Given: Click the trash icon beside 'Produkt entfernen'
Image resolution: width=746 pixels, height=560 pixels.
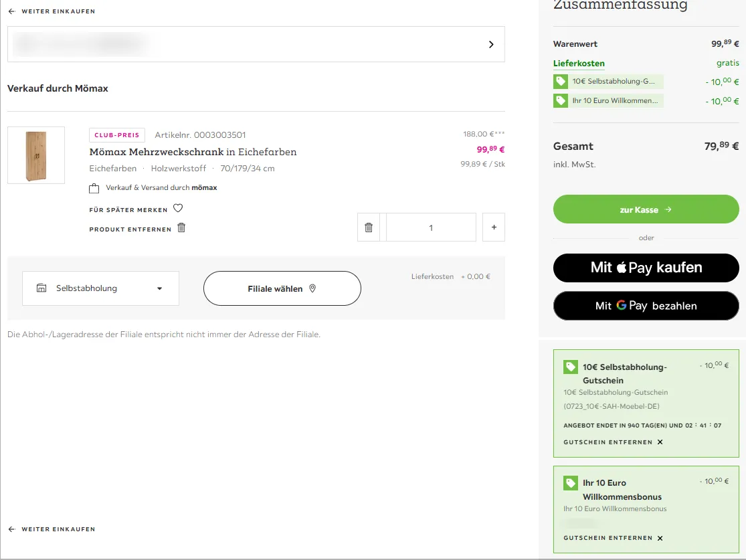Looking at the screenshot, I should pyautogui.click(x=181, y=228).
